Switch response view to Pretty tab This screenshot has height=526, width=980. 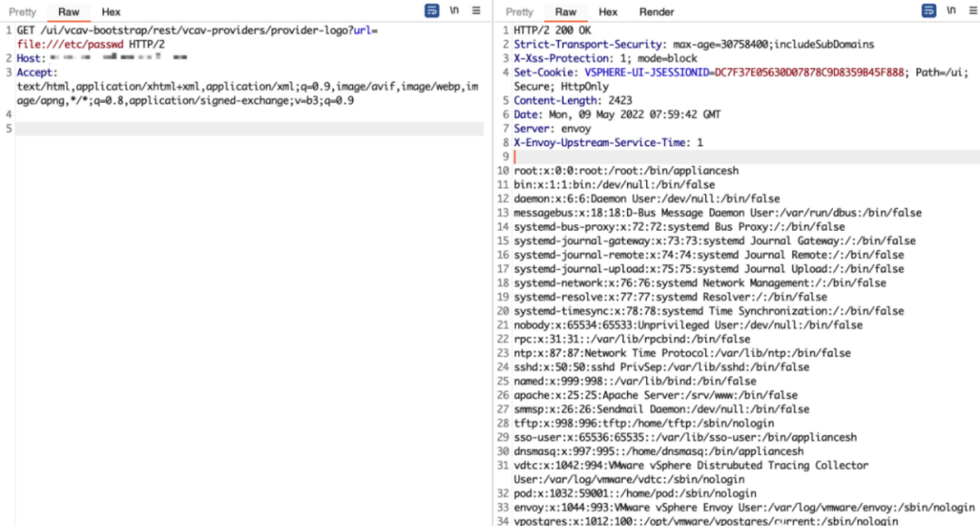(520, 12)
